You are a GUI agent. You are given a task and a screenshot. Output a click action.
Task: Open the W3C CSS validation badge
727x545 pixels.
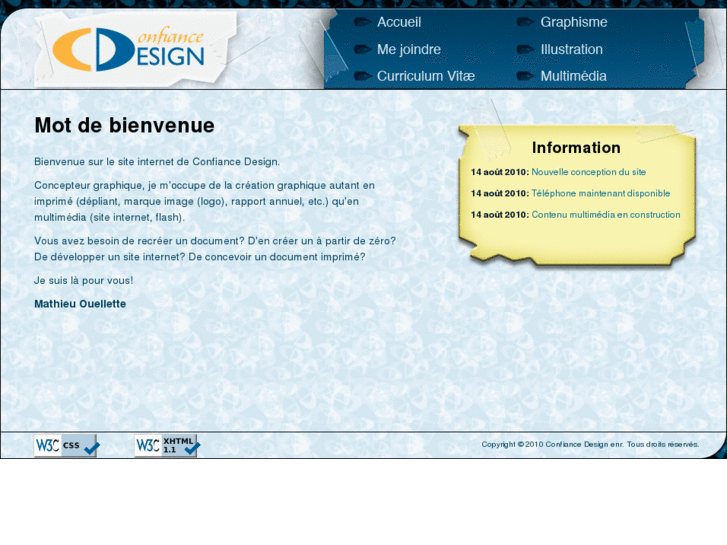click(x=66, y=446)
